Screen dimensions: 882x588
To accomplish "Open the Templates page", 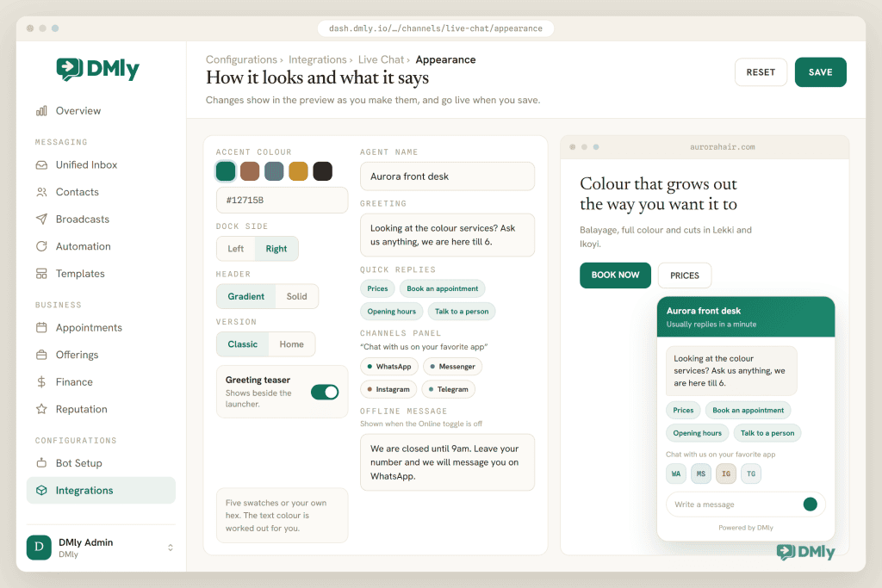I will click(x=101, y=273).
